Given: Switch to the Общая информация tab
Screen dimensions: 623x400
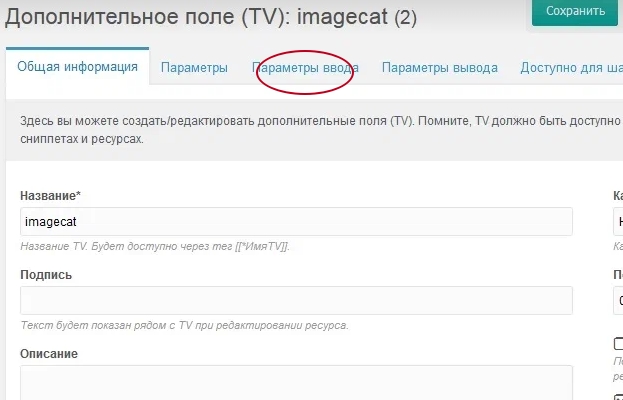Looking at the screenshot, I should pos(77,68).
